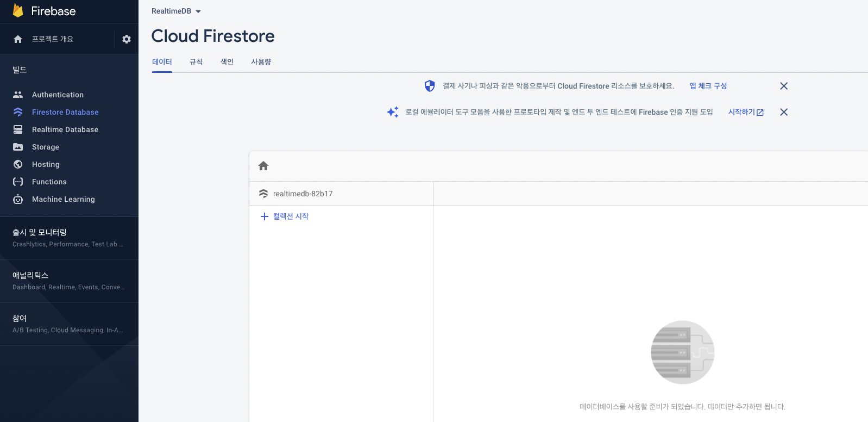Screen dimensions: 868x422
Task: Click the 'Crashlytics, Performance, Test Lab' subtitle
Action: [68, 244]
